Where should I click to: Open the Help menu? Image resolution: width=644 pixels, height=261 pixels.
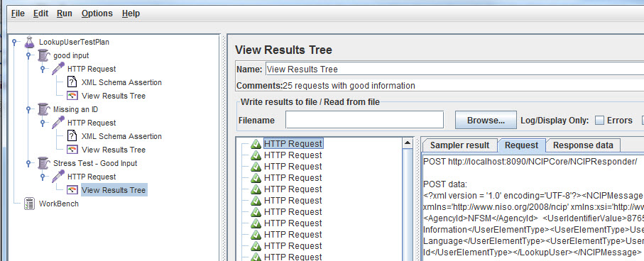[x=131, y=13]
